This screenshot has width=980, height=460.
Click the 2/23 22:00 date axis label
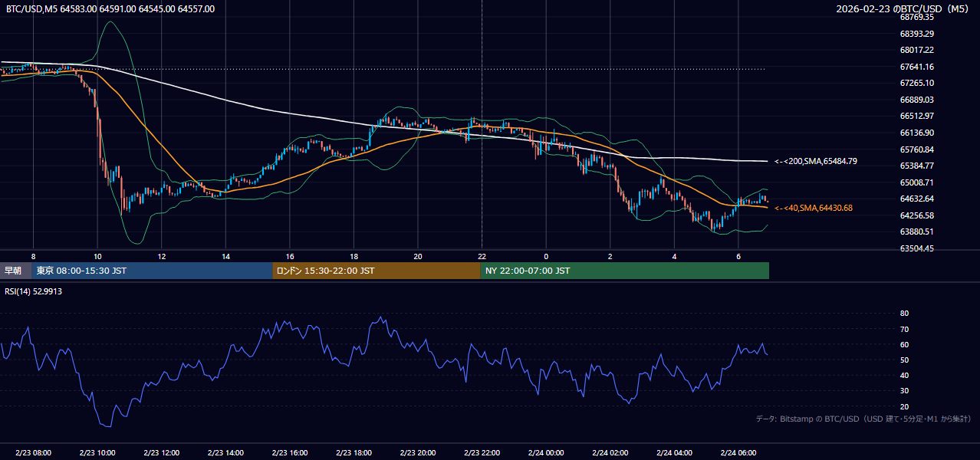tap(482, 453)
